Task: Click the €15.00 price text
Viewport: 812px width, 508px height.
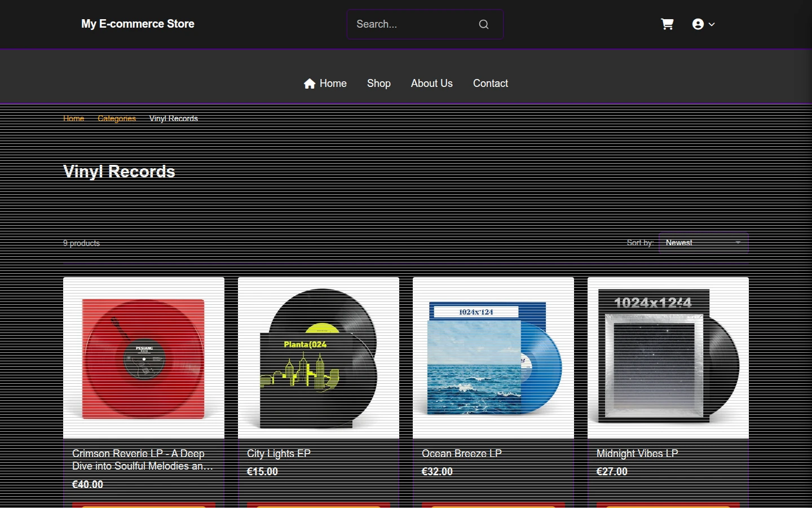Action: (262, 471)
